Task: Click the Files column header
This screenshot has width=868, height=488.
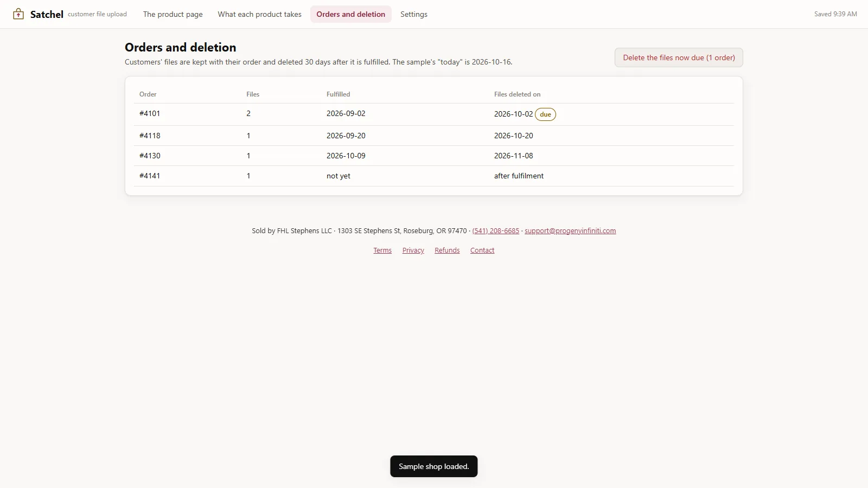Action: pos(253,94)
